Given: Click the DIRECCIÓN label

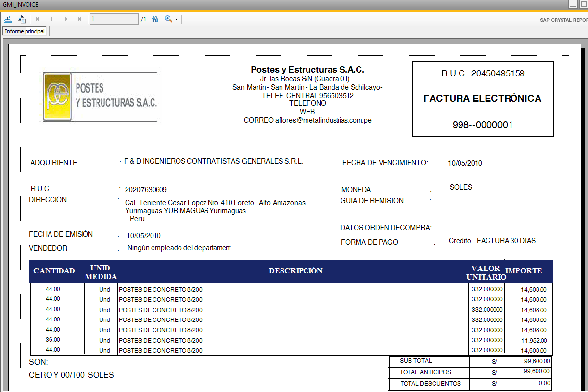Looking at the screenshot, I should [x=48, y=200].
